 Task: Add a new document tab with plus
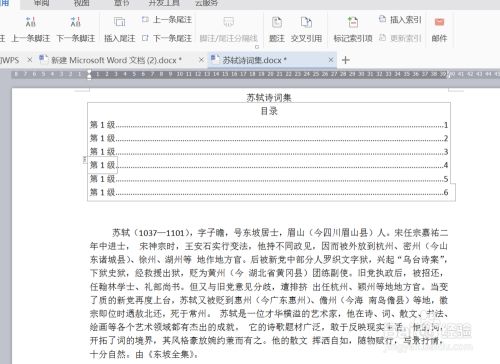pos(346,60)
